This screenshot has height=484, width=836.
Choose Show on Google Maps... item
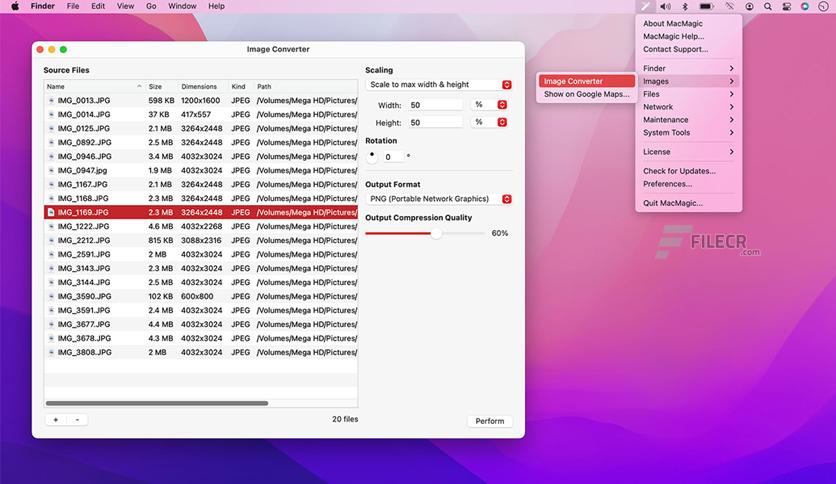(586, 94)
